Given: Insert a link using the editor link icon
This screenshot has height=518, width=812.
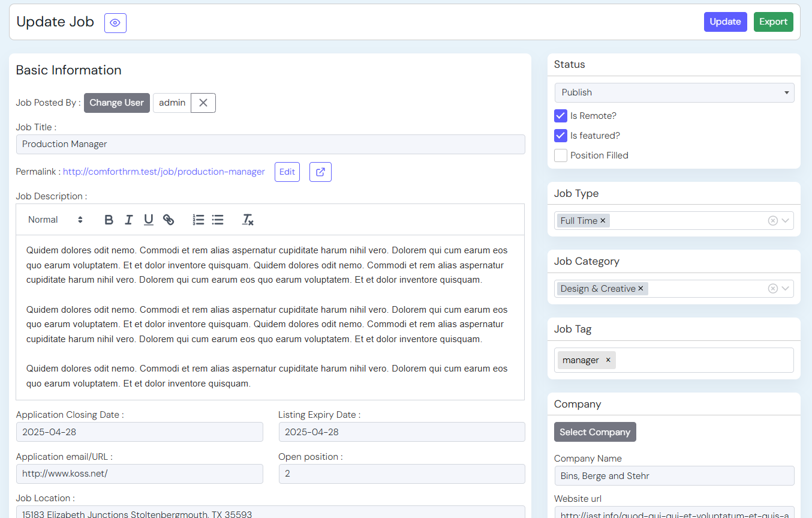Looking at the screenshot, I should [169, 220].
